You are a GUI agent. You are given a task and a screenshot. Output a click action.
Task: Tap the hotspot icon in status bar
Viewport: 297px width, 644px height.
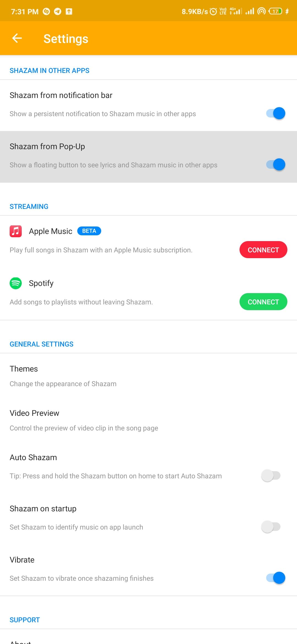[262, 11]
